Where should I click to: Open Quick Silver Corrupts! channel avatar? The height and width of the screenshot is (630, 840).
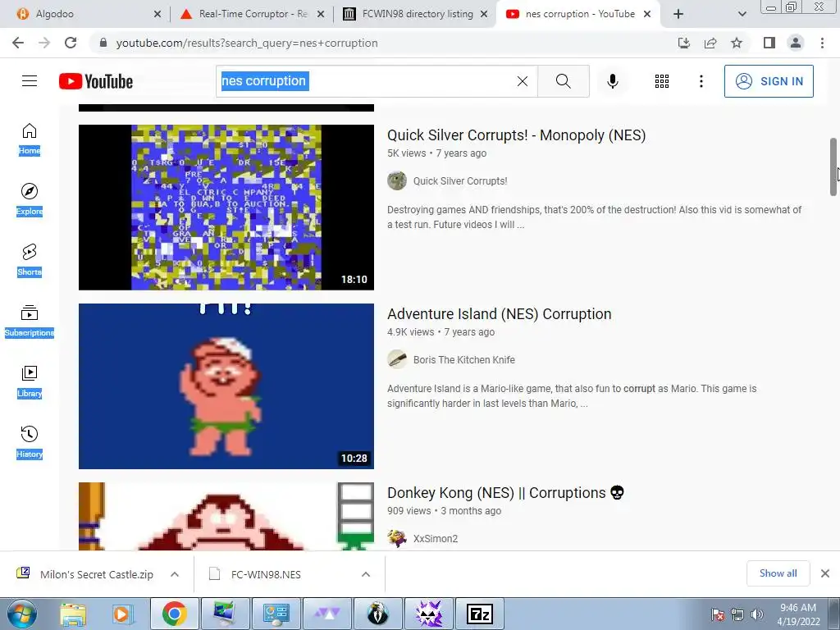click(397, 180)
